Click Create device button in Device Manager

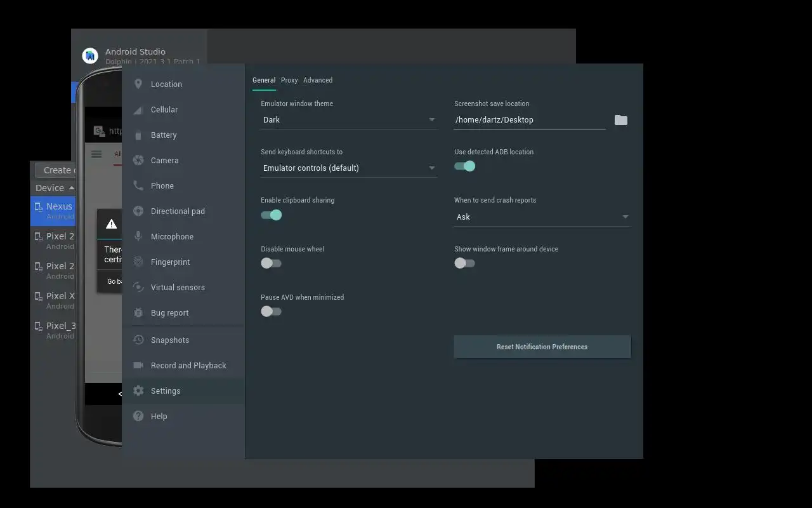[x=56, y=170]
